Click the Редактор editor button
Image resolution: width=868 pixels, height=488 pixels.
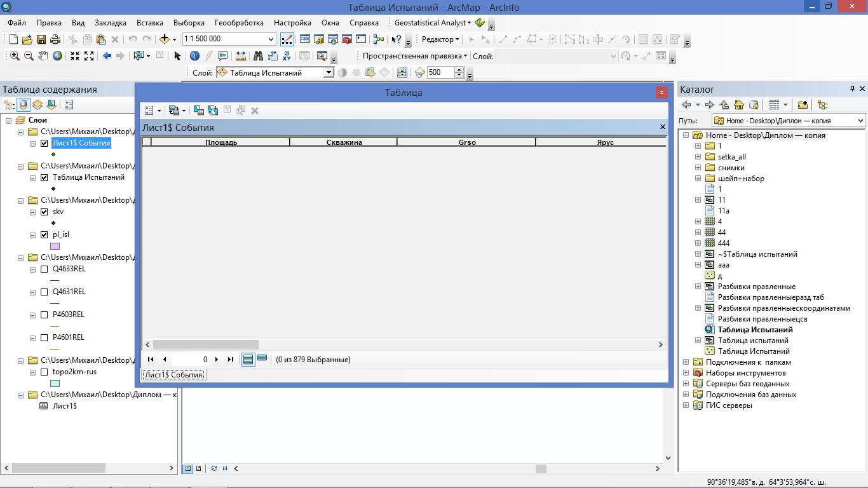440,39
